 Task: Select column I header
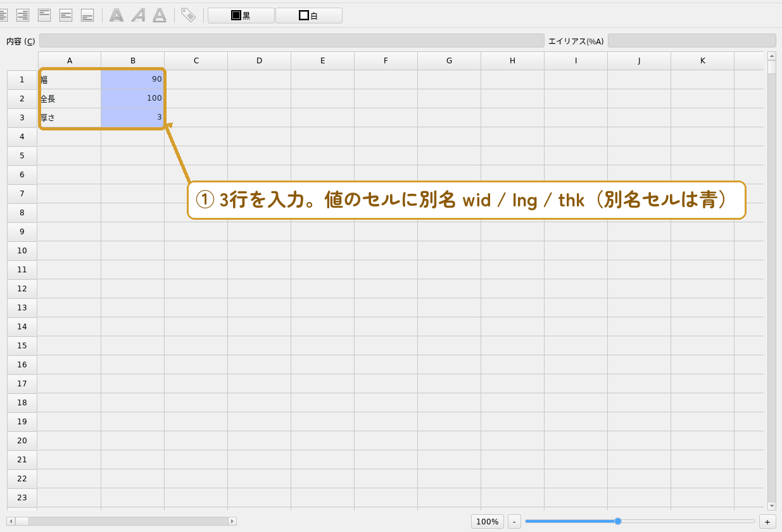point(576,61)
